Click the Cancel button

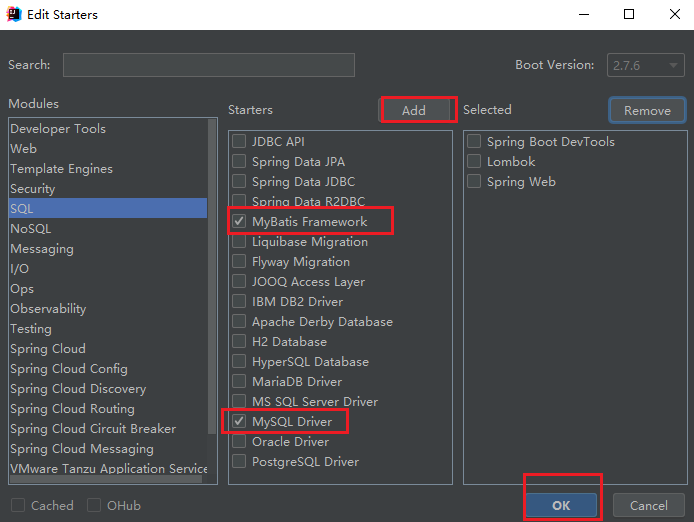[x=648, y=505]
